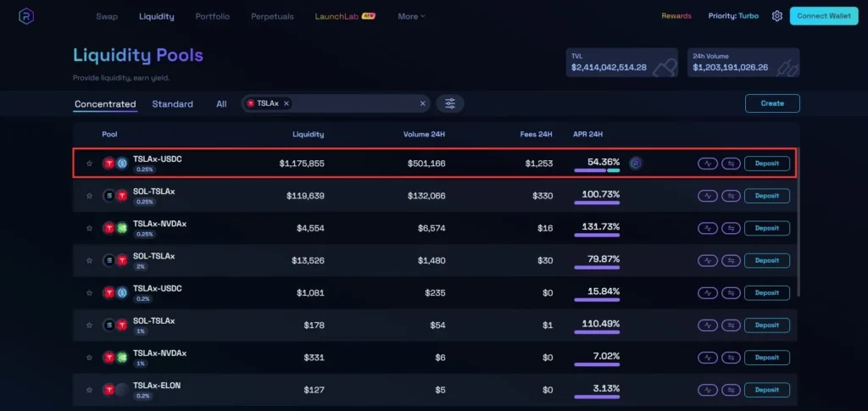The width and height of the screenshot is (868, 411).
Task: Open the Perpetuals navigation item
Action: [x=272, y=17]
